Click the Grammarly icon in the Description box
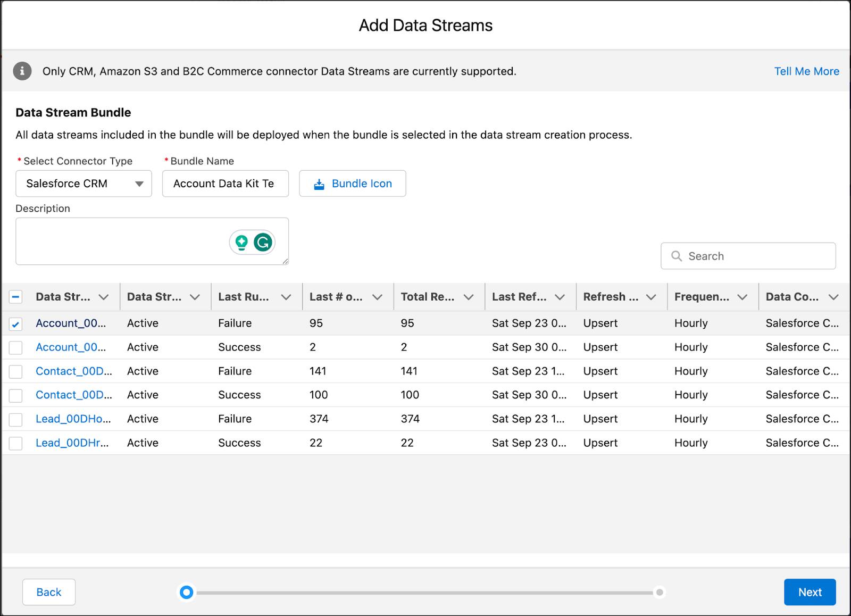Image resolution: width=851 pixels, height=616 pixels. [x=264, y=241]
